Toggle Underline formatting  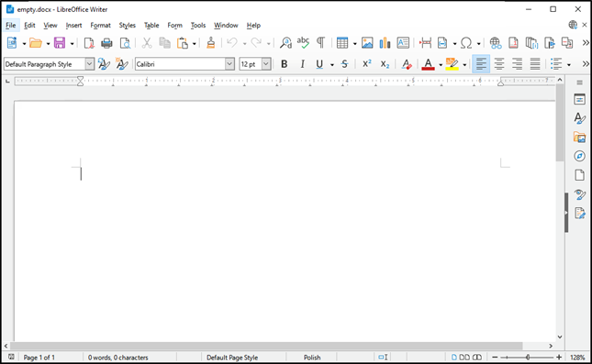pos(319,64)
